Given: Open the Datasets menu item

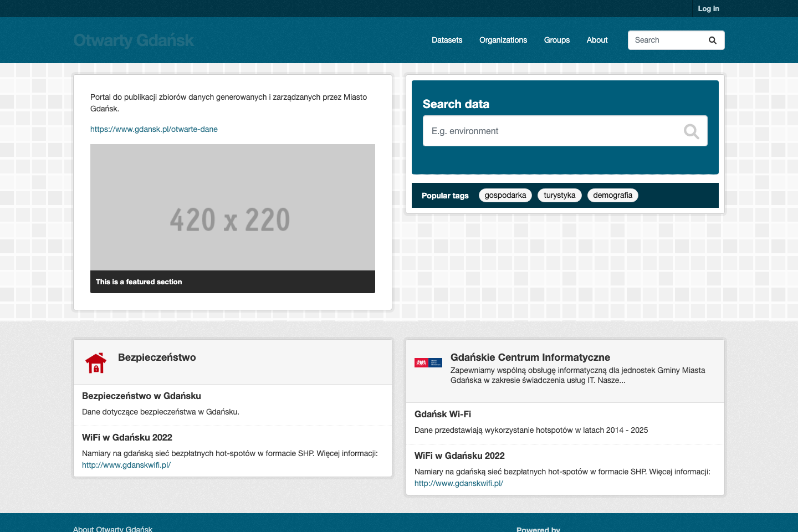Looking at the screenshot, I should [447, 40].
